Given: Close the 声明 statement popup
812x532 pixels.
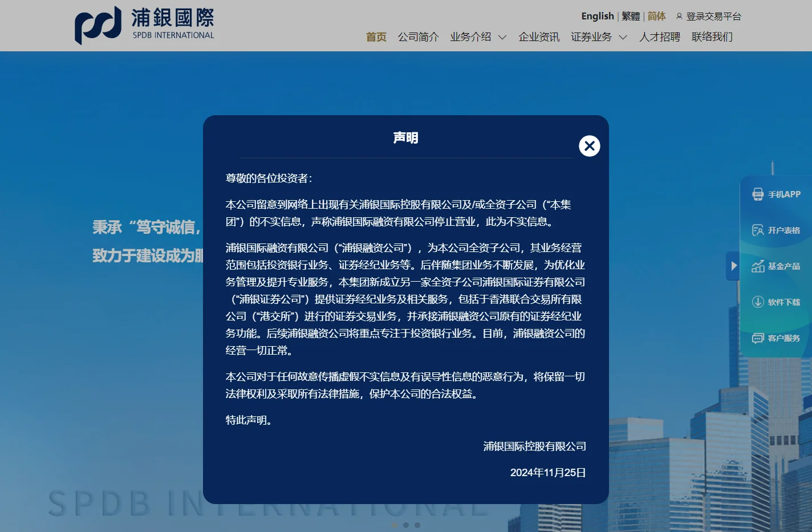Looking at the screenshot, I should (x=590, y=146).
